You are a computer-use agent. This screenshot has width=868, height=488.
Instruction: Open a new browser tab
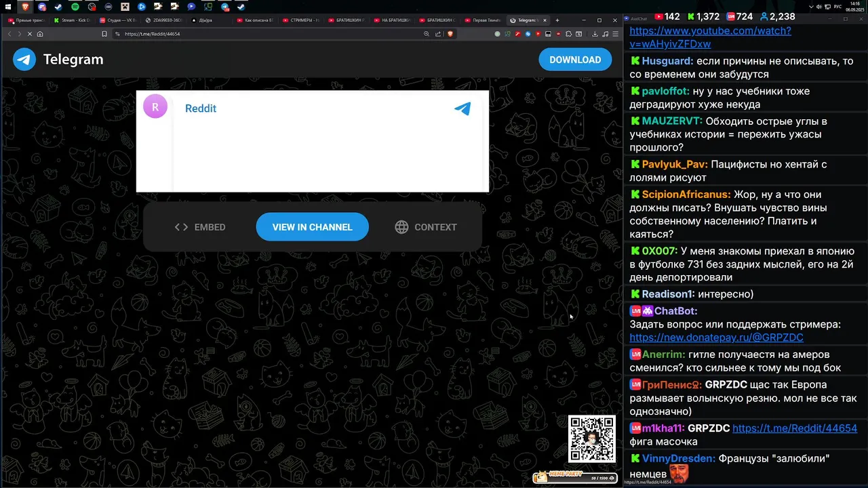[x=557, y=20]
